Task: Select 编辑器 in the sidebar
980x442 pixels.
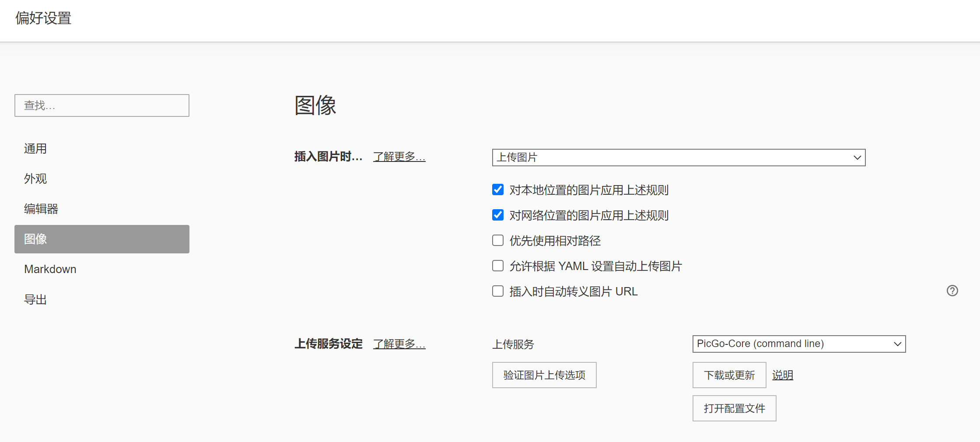Action: pyautogui.click(x=102, y=209)
